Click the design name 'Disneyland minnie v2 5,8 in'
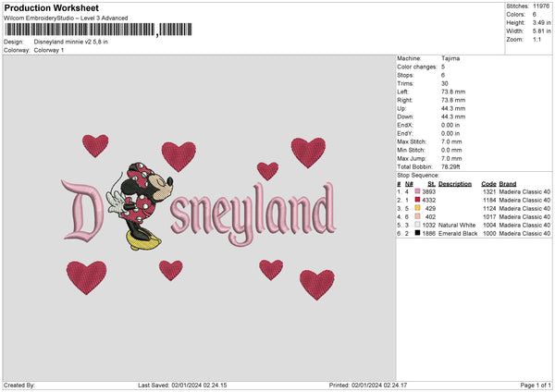The image size is (555, 392). [71, 42]
